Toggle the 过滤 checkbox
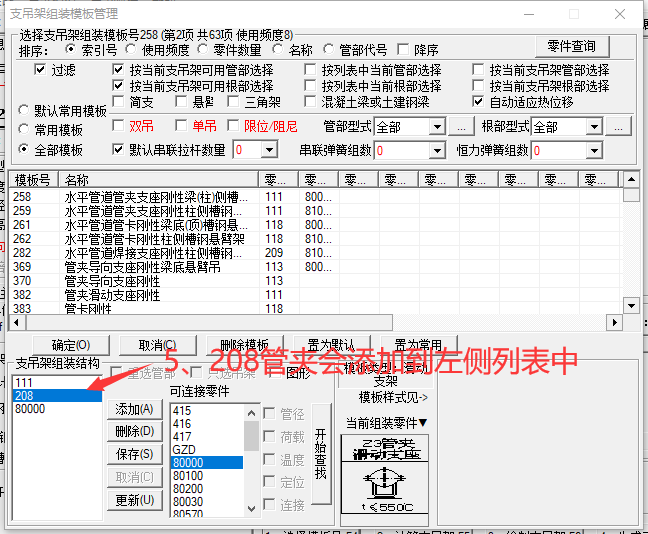Viewport: 648px width, 534px height. tap(40, 70)
